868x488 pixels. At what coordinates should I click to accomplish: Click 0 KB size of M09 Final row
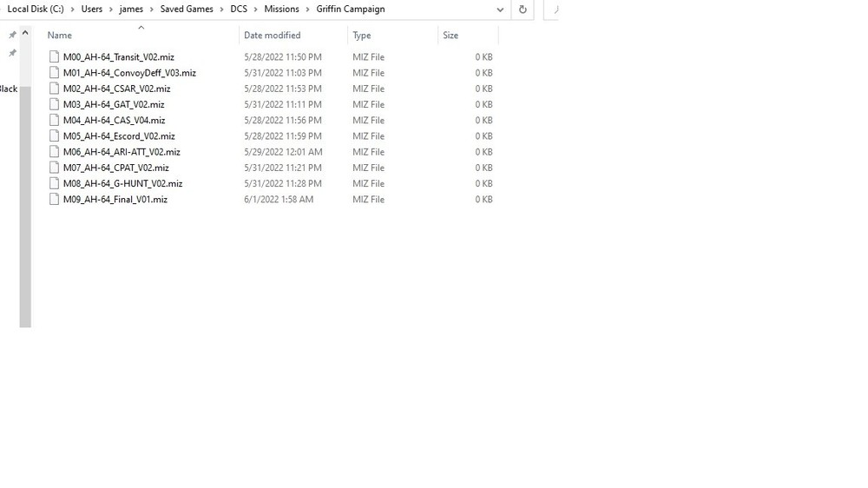click(483, 199)
